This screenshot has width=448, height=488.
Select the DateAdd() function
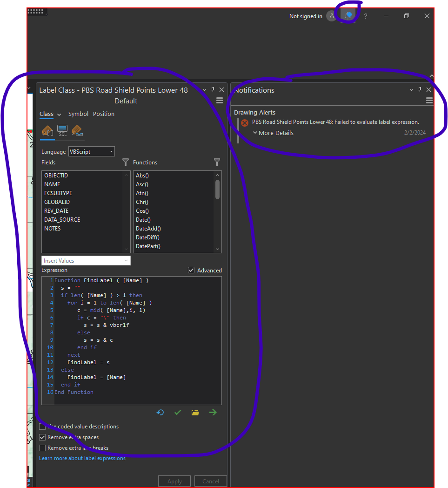(148, 229)
